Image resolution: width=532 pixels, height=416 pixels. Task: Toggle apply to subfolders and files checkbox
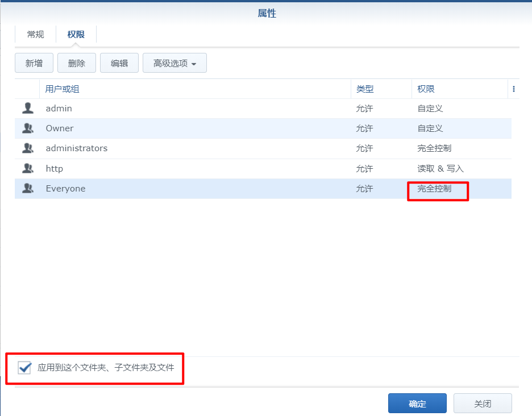(x=24, y=368)
